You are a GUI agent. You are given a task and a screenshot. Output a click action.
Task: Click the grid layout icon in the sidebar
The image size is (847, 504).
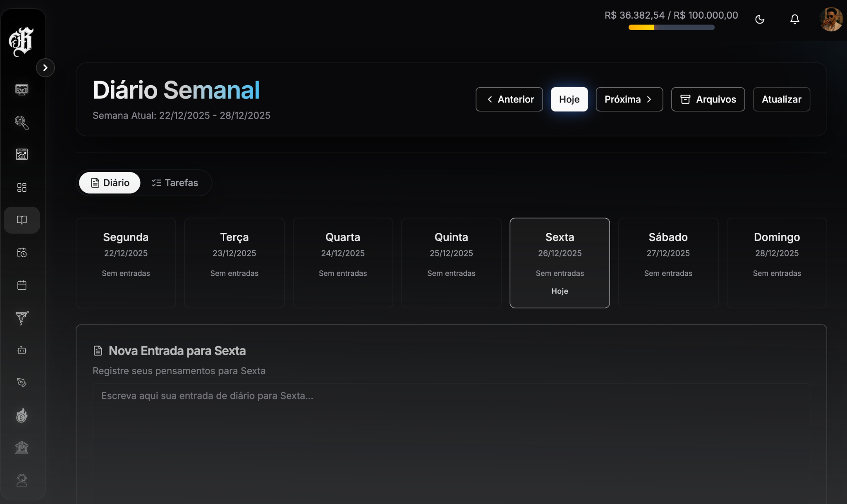22,187
